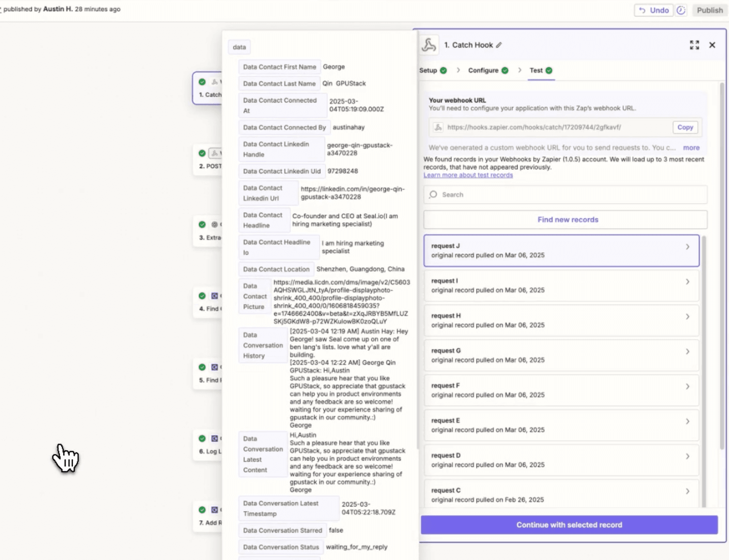Open Learn more about test records link

(468, 175)
